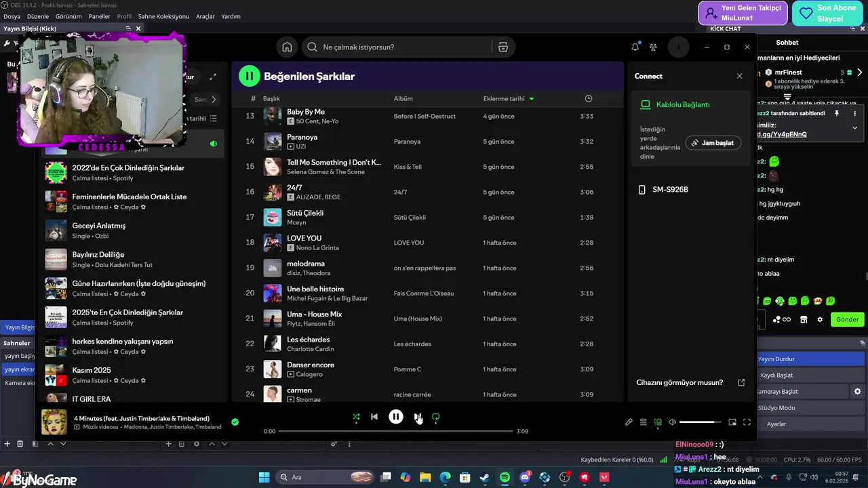Open the Browse icon in Spotify search bar
The width and height of the screenshot is (868, 488).
(x=502, y=47)
